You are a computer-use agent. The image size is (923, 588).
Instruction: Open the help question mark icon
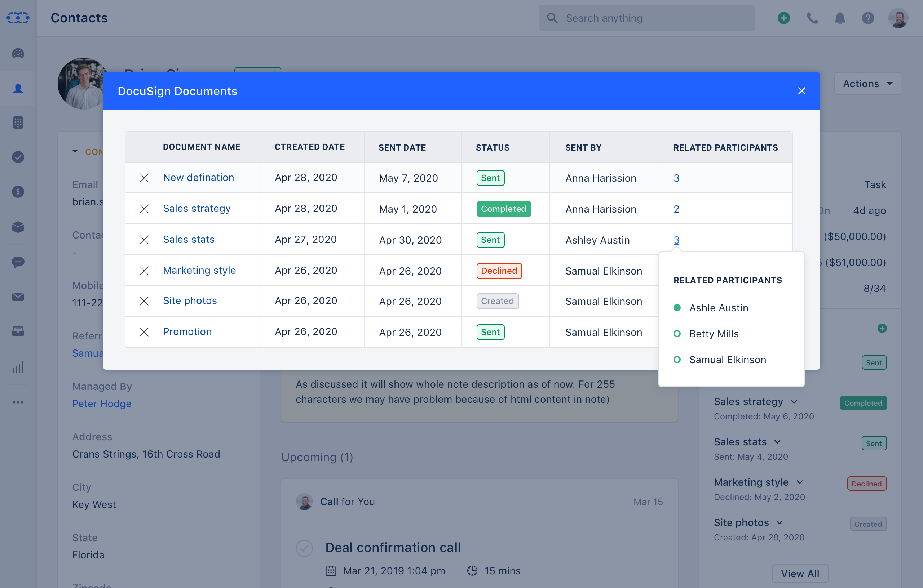pyautogui.click(x=868, y=18)
